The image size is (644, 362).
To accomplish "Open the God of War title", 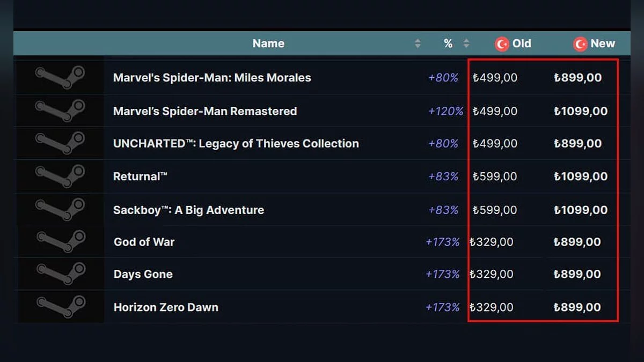I will (144, 242).
